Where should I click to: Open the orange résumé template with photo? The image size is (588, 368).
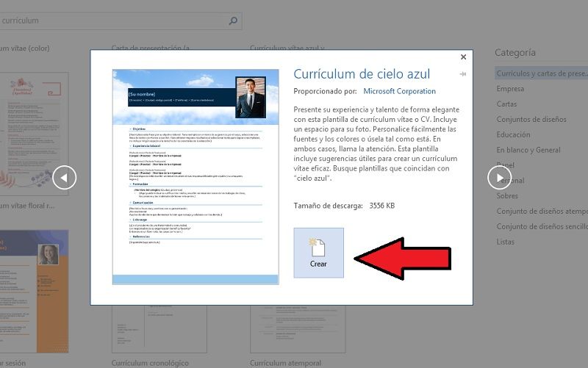click(33, 290)
